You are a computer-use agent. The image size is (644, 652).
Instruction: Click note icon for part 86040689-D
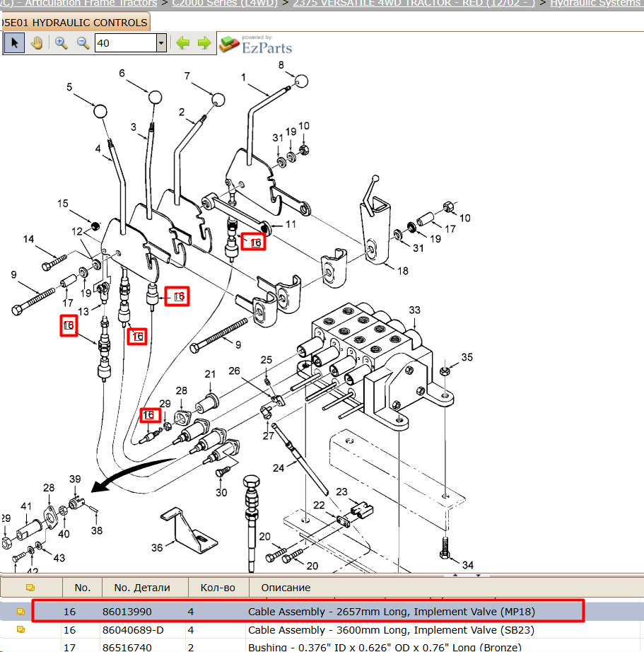coord(21,630)
